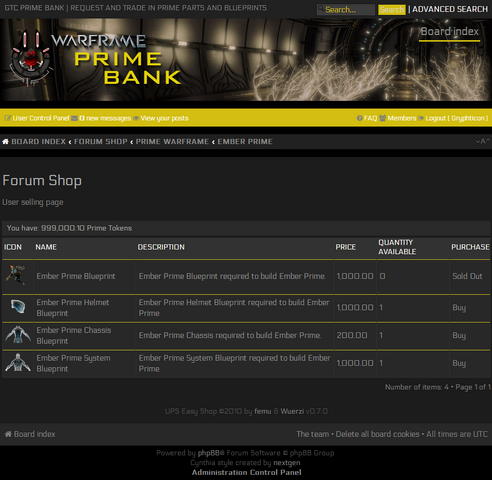Click the envelope icon beside new messages
This screenshot has width=492, height=480.
74,118
